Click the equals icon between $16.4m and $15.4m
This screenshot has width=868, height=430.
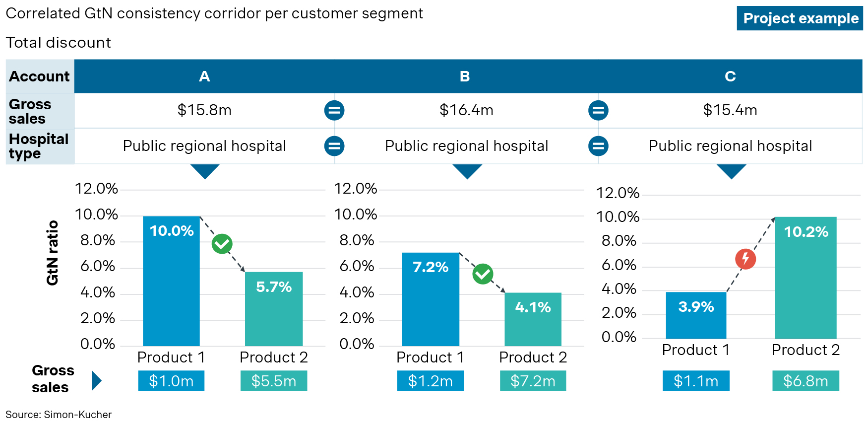tap(598, 110)
